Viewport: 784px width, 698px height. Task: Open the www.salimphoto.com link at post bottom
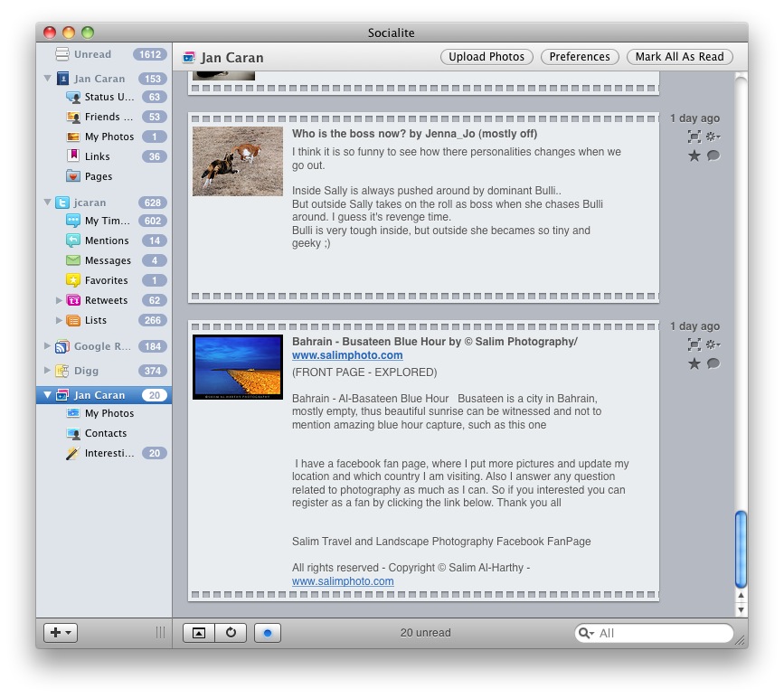point(343,581)
